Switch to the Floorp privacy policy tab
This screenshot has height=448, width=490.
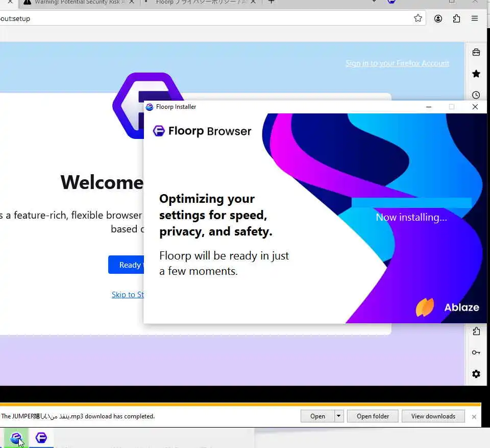tap(201, 3)
